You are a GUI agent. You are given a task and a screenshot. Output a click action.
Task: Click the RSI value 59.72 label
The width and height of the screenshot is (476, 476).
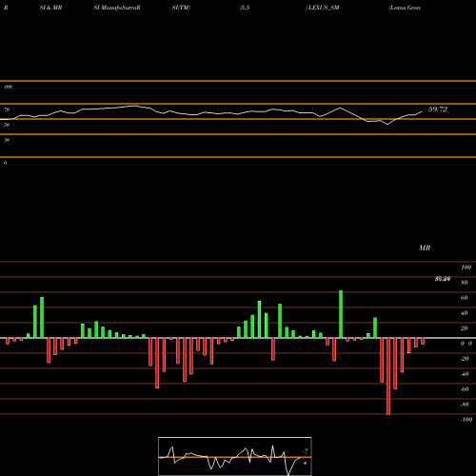click(x=438, y=109)
